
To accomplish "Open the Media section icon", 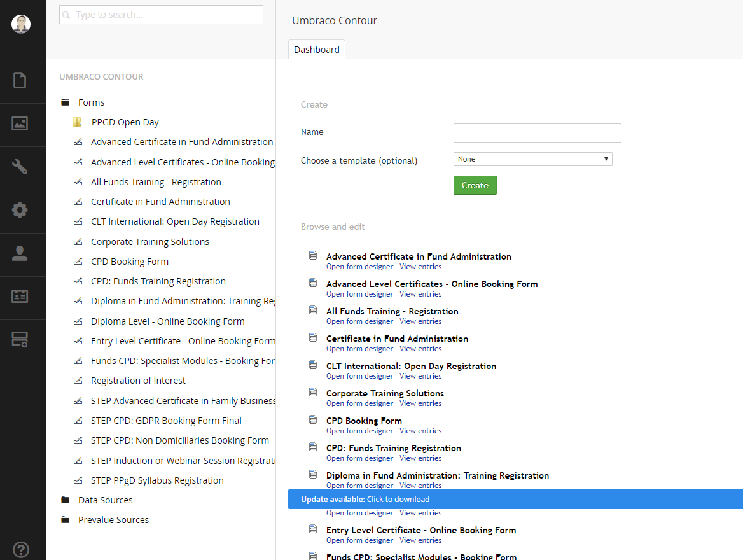I will point(20,123).
